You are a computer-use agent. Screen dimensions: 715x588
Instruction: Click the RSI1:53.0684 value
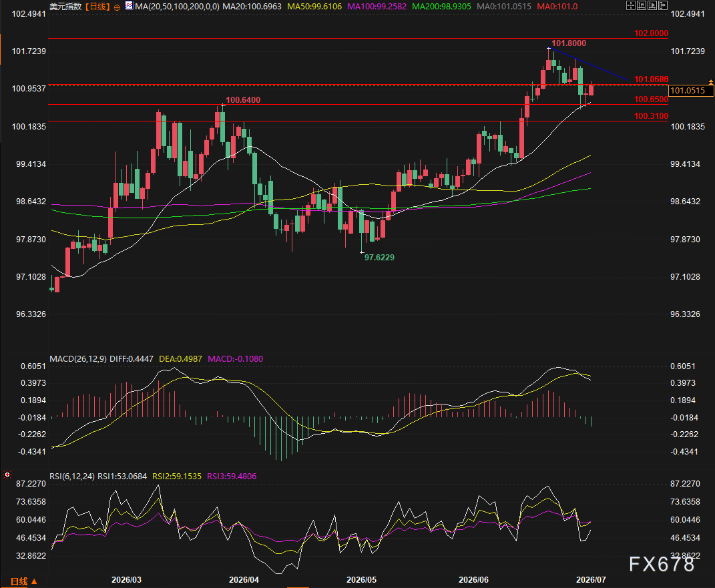[x=122, y=477]
